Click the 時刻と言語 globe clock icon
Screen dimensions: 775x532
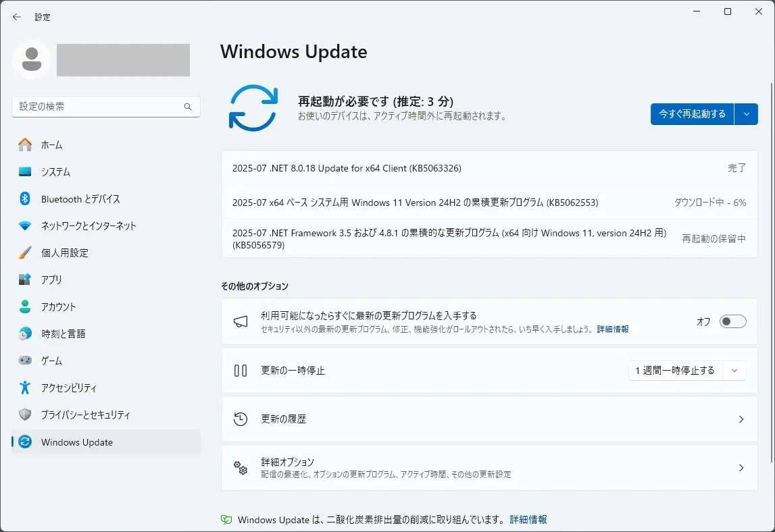pos(25,334)
